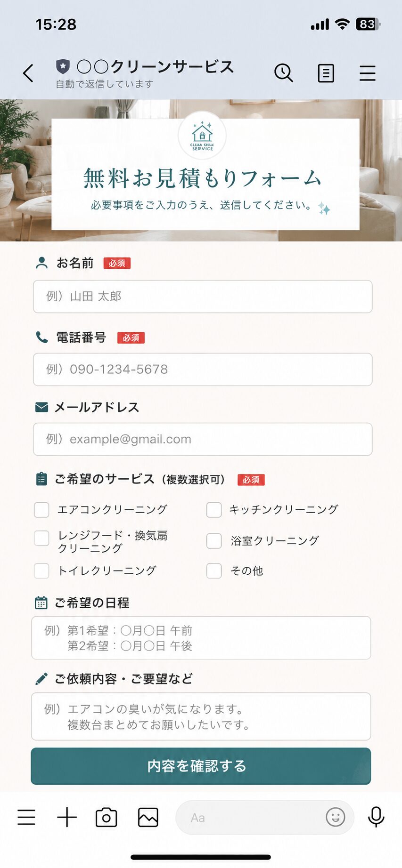Toggle レンジフード・換気扇クリーニング checkbox
The width and height of the screenshot is (402, 868).
point(41,538)
